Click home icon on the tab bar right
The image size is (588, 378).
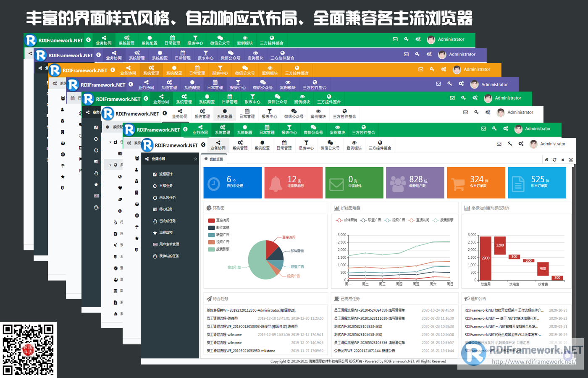coord(546,160)
